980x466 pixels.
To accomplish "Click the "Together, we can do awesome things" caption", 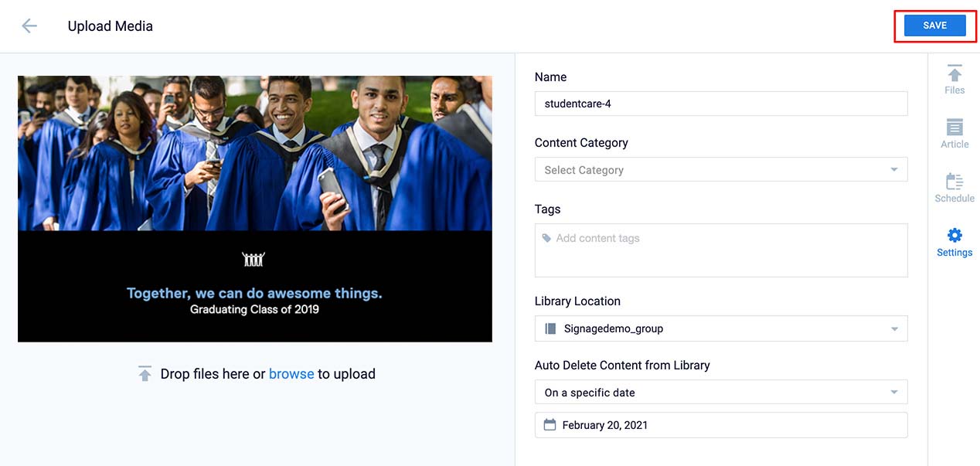I will [254, 294].
